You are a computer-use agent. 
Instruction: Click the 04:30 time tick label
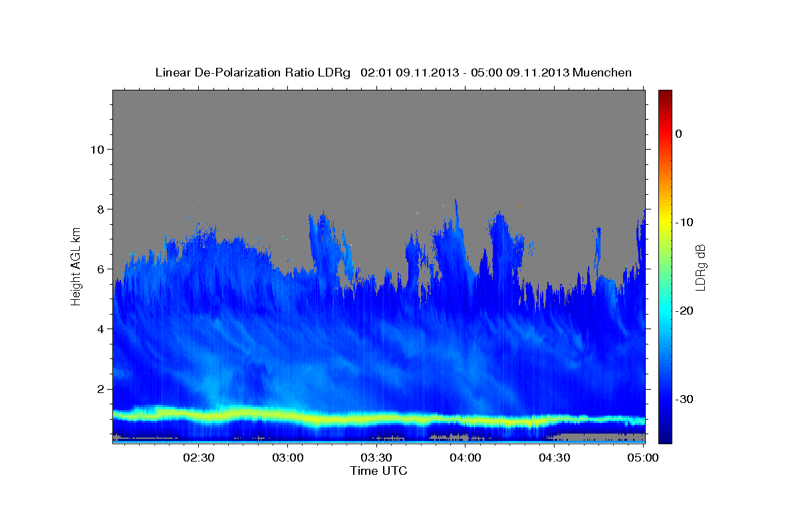pos(554,458)
